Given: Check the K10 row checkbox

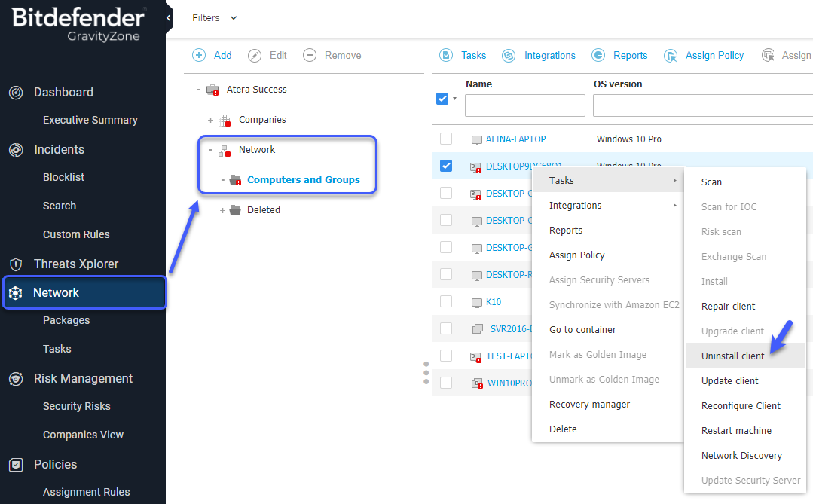Looking at the screenshot, I should pos(446,301).
